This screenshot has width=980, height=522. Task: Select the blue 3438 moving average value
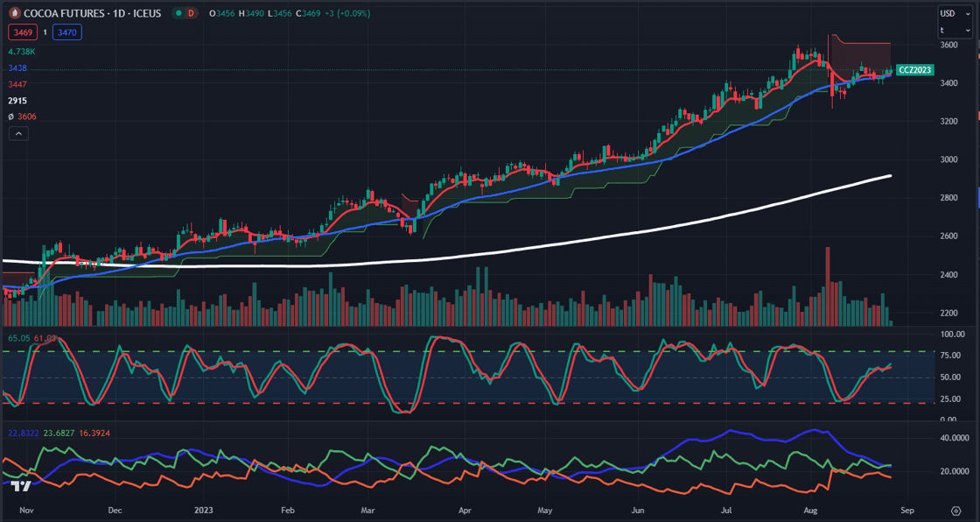click(17, 67)
